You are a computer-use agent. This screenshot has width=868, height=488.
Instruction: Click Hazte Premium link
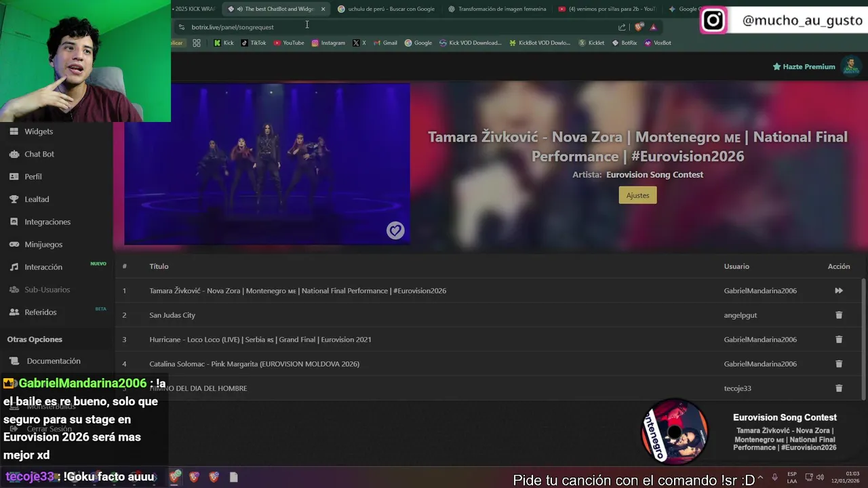[804, 66]
